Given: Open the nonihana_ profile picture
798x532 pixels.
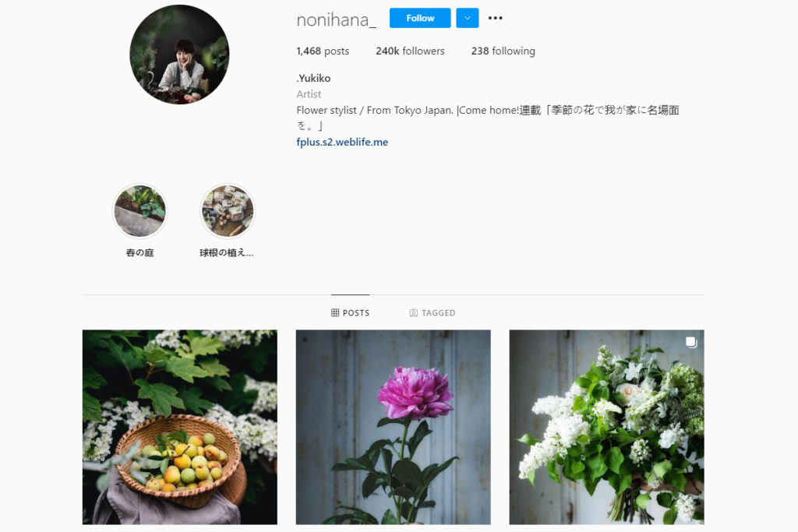Looking at the screenshot, I should pos(179,55).
